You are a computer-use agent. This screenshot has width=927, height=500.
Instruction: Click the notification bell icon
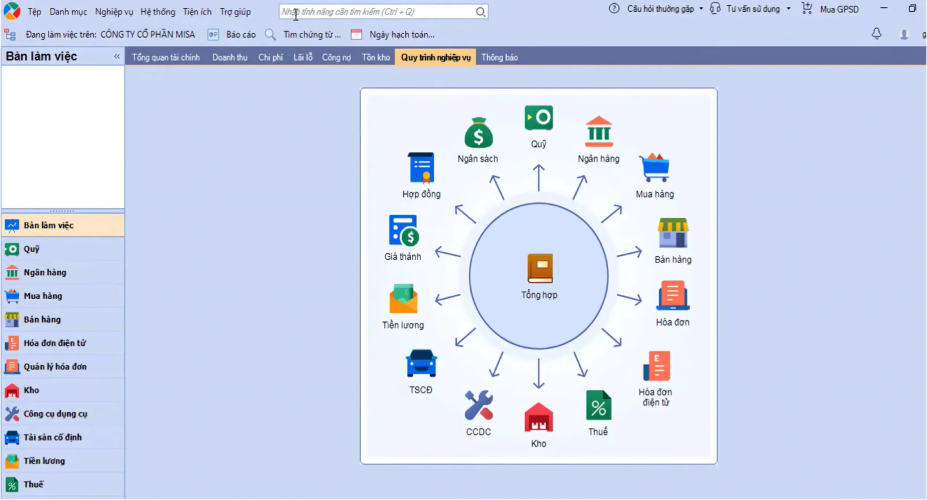coord(877,33)
